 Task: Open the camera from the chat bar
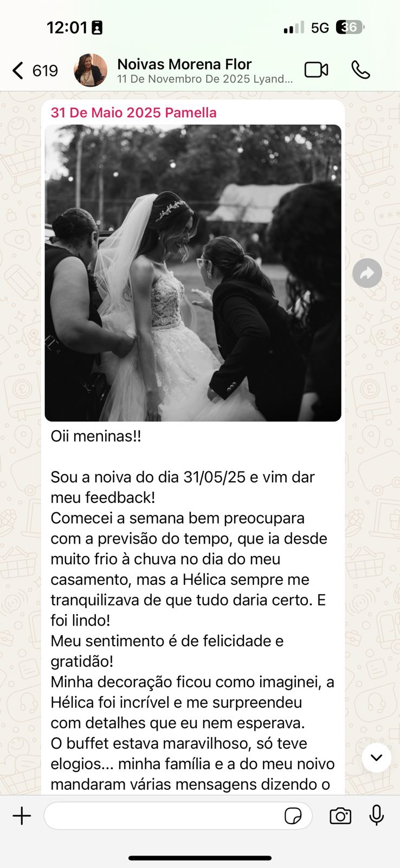pos(340,816)
